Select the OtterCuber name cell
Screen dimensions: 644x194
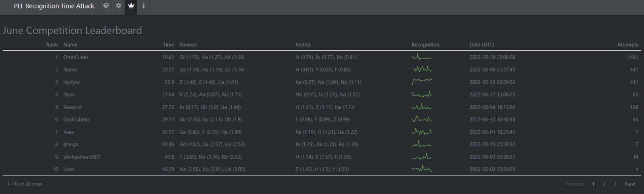pos(76,57)
